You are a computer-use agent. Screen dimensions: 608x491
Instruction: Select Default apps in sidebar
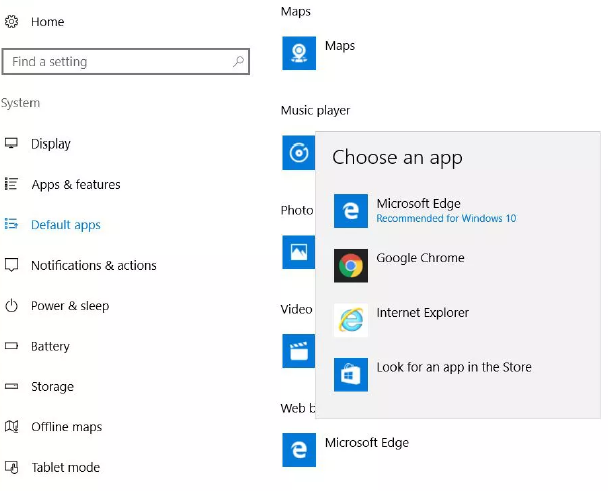point(65,225)
